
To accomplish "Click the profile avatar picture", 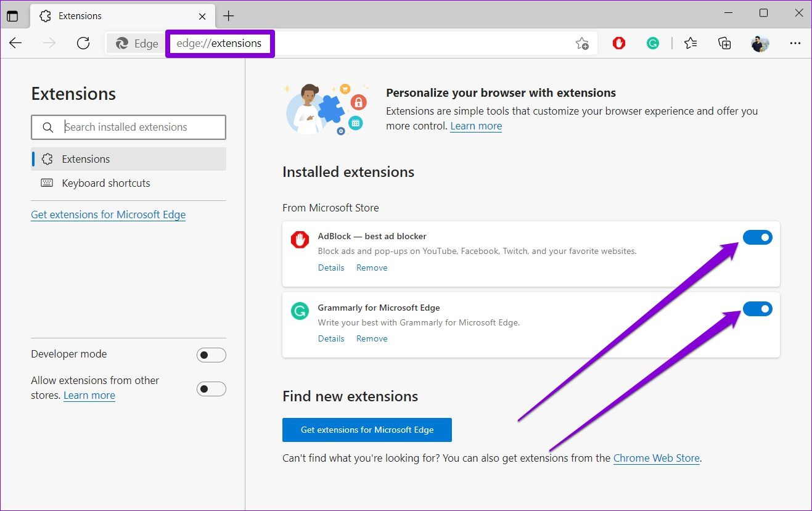I will (x=760, y=43).
